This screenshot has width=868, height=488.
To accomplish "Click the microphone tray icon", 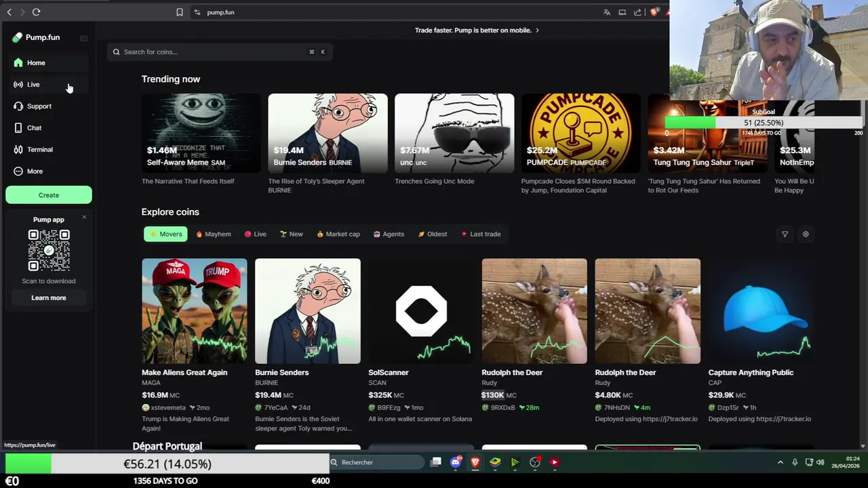I will coord(795,462).
